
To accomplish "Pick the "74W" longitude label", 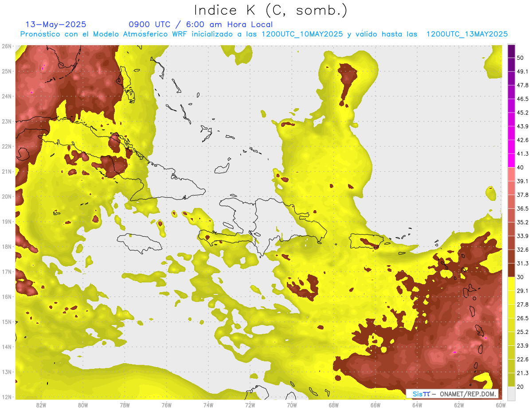I will [208, 405].
